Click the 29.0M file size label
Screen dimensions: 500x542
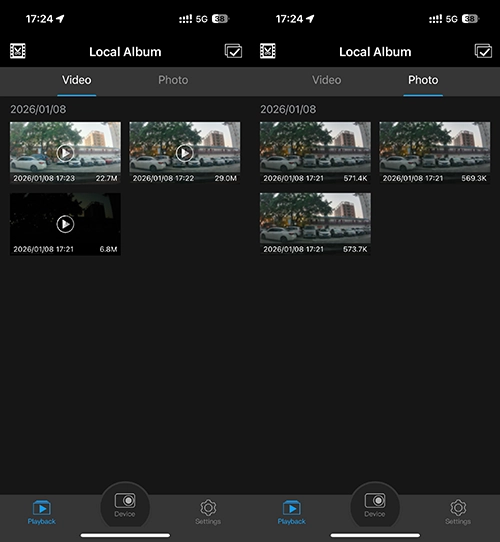226,178
